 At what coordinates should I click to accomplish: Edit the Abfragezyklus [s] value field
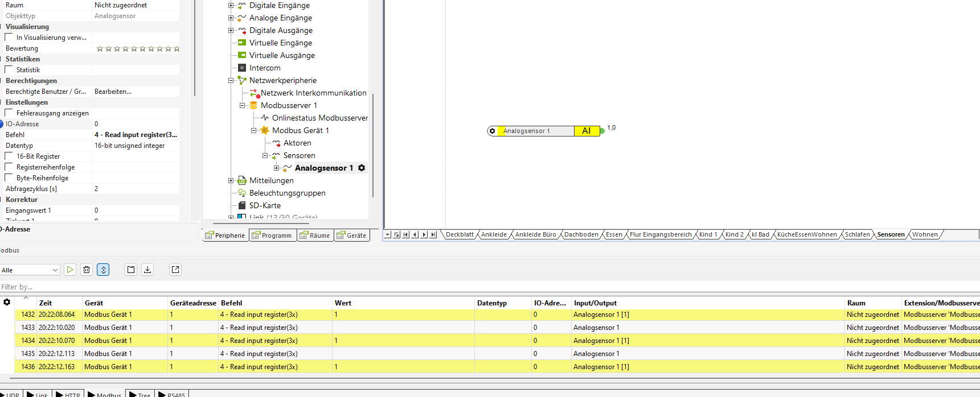click(136, 188)
